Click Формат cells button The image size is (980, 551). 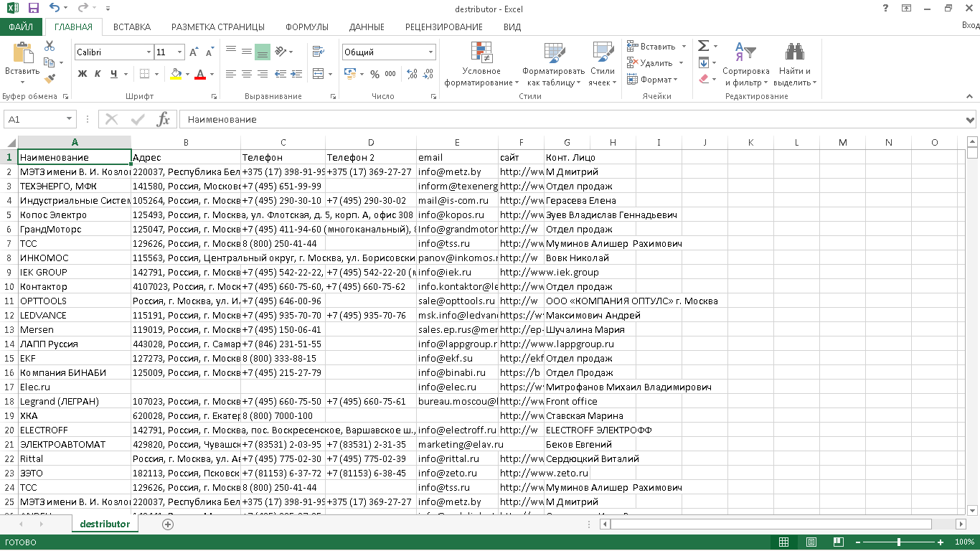(x=652, y=80)
